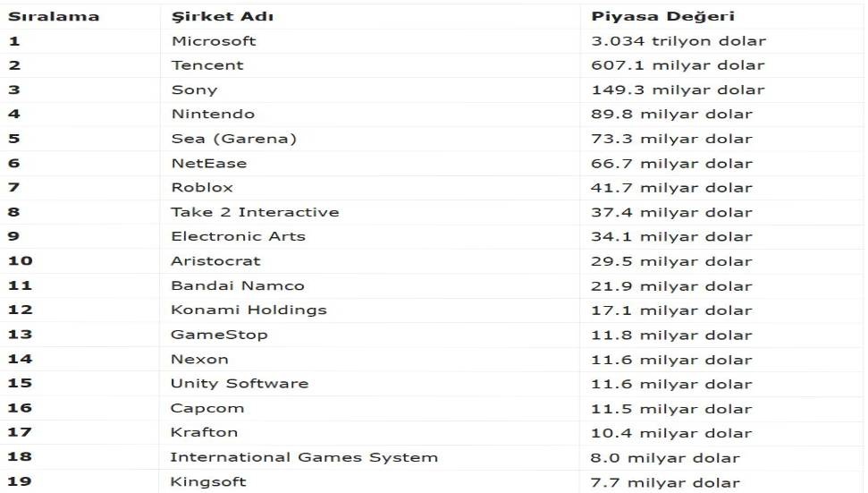Image resolution: width=868 pixels, height=493 pixels.
Task: Click the NetEase company name
Action: [209, 163]
